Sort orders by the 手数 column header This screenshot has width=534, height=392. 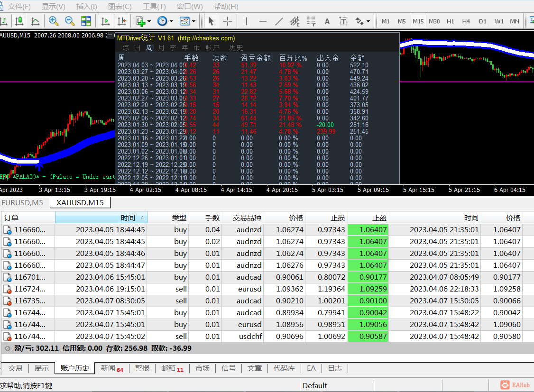pyautogui.click(x=212, y=218)
